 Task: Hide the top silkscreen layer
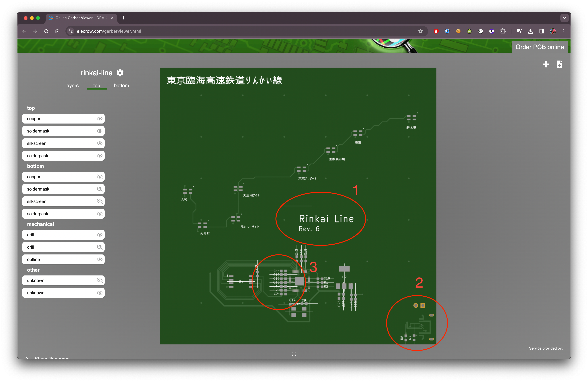click(100, 143)
